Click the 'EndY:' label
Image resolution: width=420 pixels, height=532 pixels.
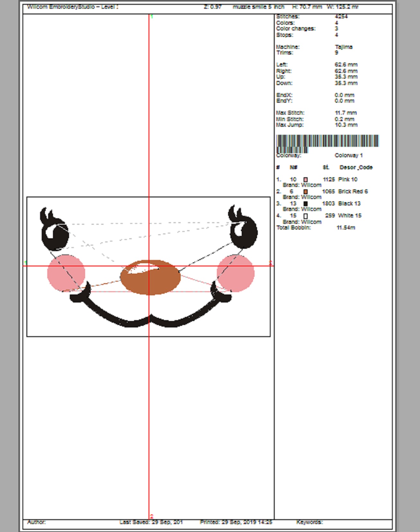(x=284, y=101)
